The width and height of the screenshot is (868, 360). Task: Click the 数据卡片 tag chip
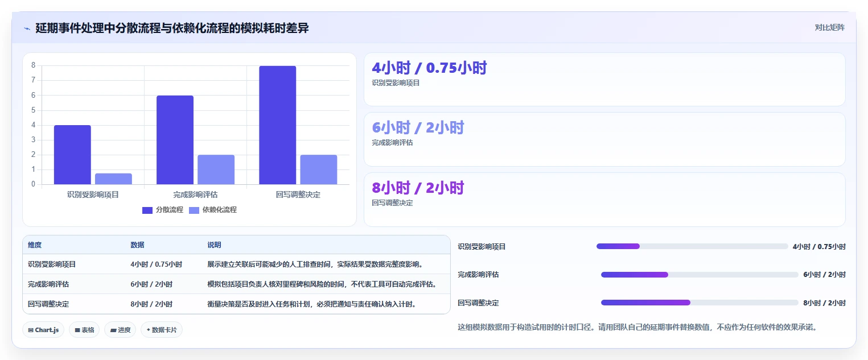pos(162,330)
